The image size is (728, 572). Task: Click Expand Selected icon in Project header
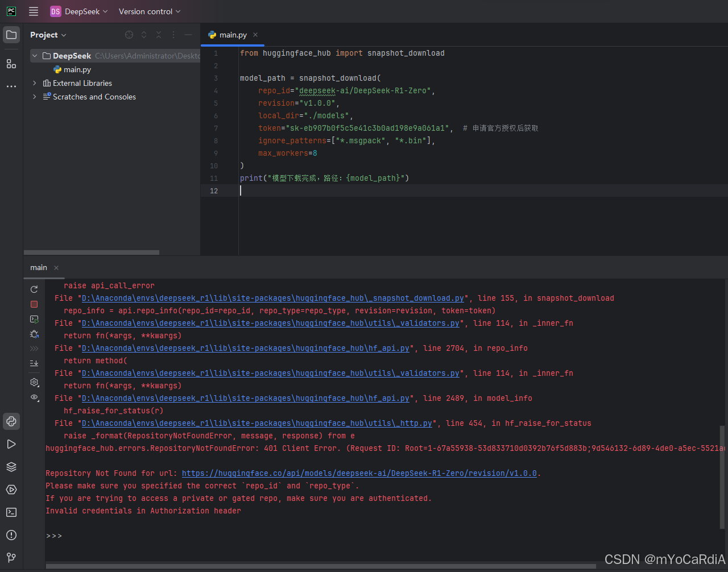(x=144, y=35)
